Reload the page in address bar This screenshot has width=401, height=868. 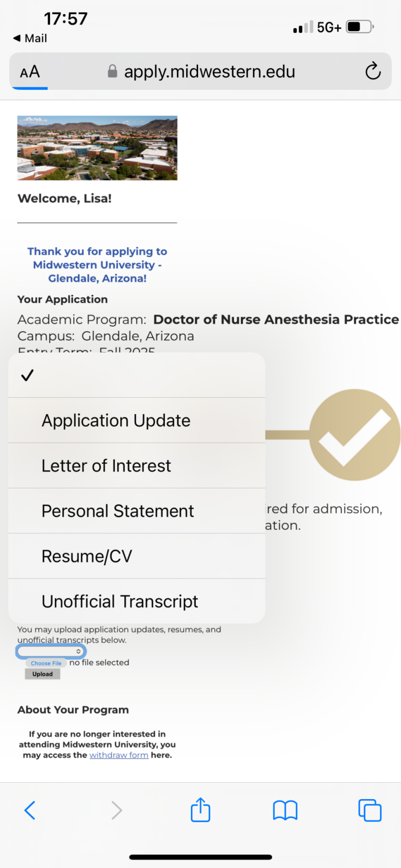[373, 71]
